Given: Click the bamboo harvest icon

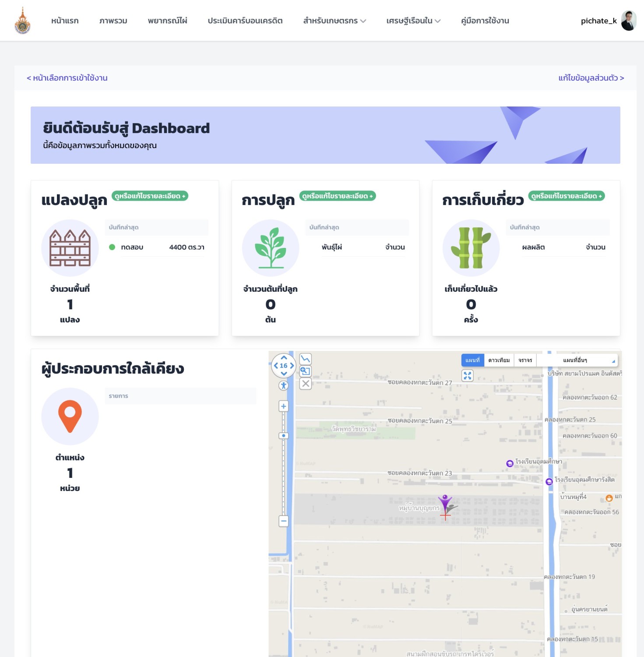Looking at the screenshot, I should click(x=471, y=248).
